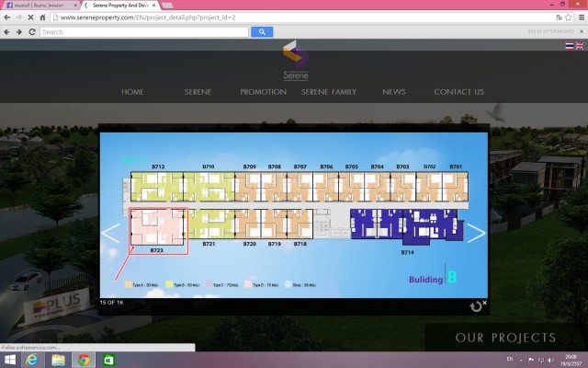Click the search toolbar refresh icon

click(x=32, y=32)
